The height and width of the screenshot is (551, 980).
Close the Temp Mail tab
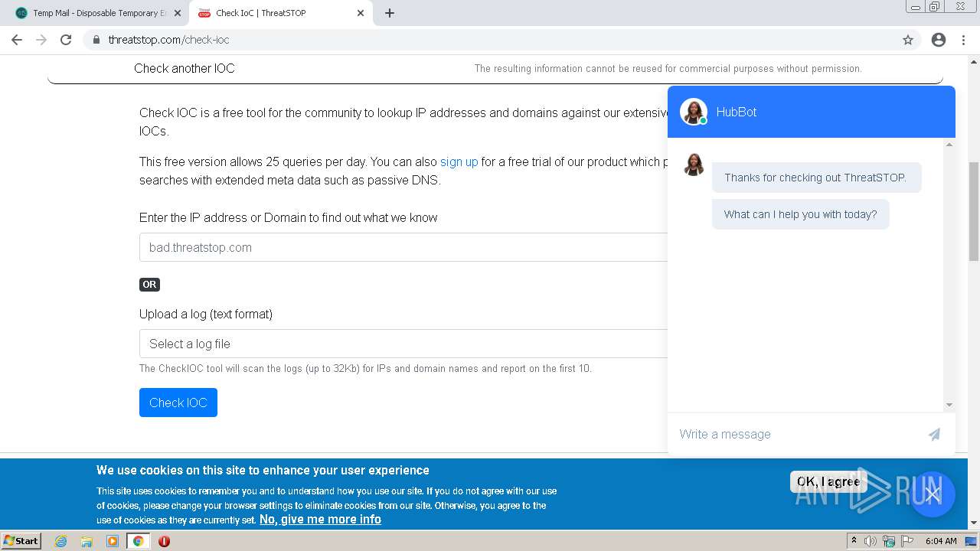click(x=178, y=13)
